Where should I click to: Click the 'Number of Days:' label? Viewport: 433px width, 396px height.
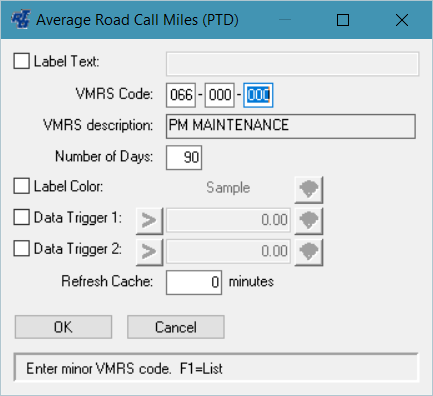point(104,156)
